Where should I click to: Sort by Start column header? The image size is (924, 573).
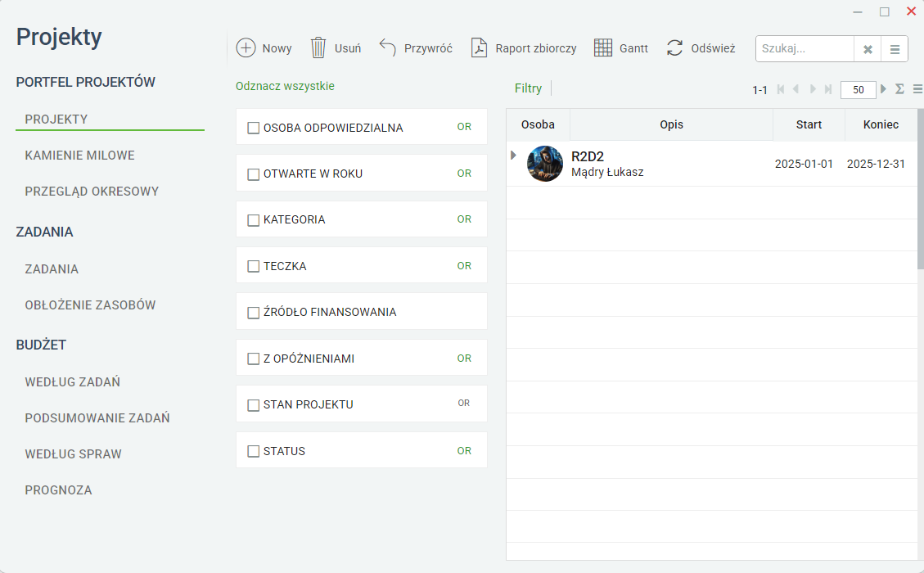point(809,124)
